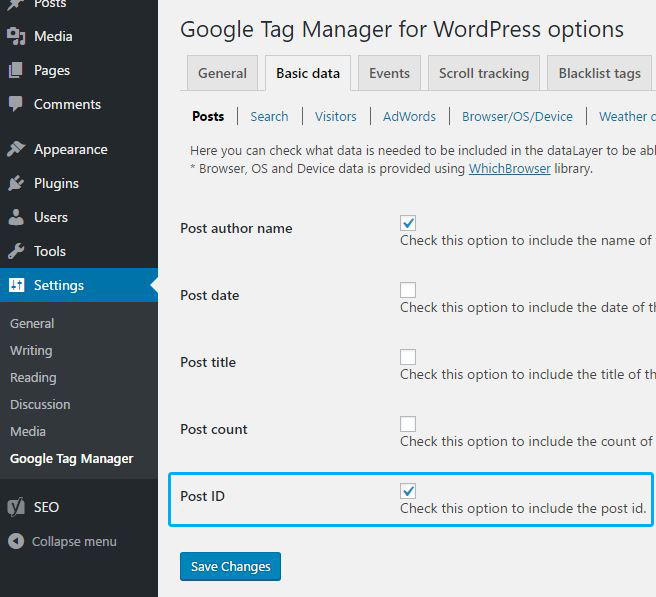Click the Pages icon in sidebar
The height and width of the screenshot is (597, 656).
[16, 70]
